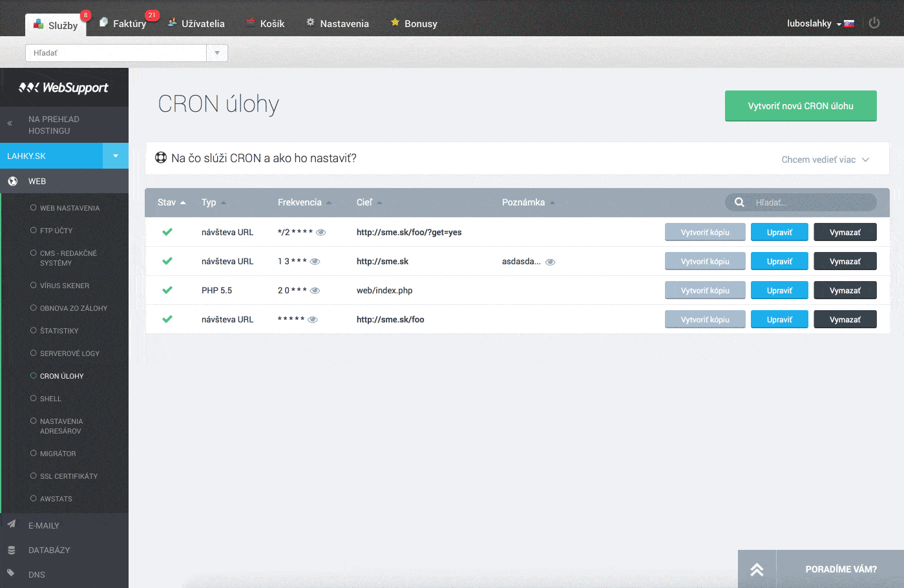The width and height of the screenshot is (904, 588).
Task: Click Vytvoriť novú CRON úlohu button
Action: click(x=801, y=106)
